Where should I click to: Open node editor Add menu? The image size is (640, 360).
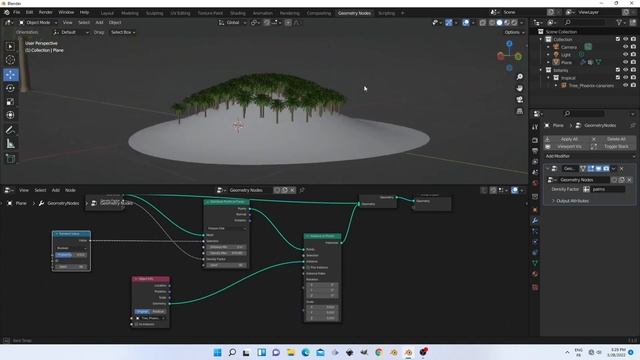[x=56, y=190]
